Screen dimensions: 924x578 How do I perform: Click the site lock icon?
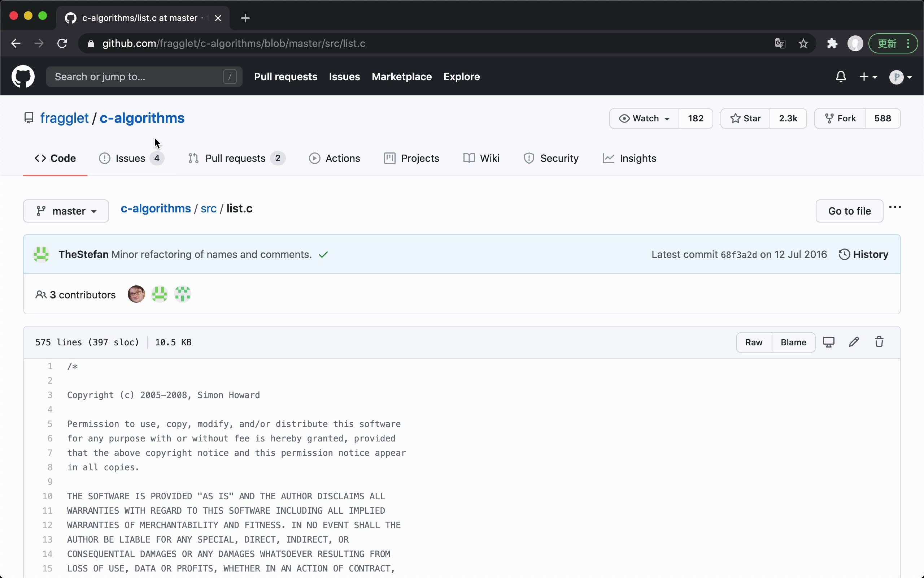point(91,44)
